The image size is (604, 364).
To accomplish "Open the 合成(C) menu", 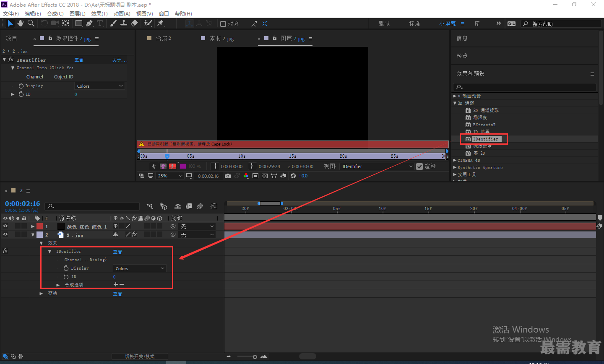I will click(55, 13).
